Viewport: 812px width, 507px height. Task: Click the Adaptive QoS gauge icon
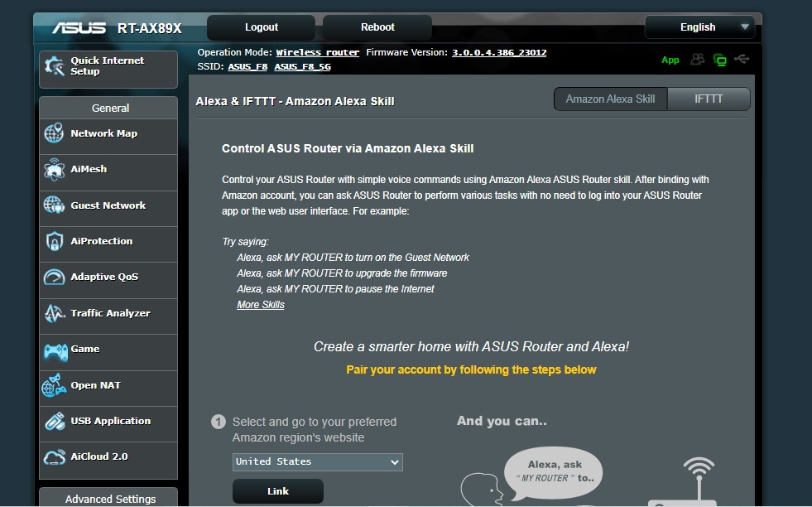[55, 278]
